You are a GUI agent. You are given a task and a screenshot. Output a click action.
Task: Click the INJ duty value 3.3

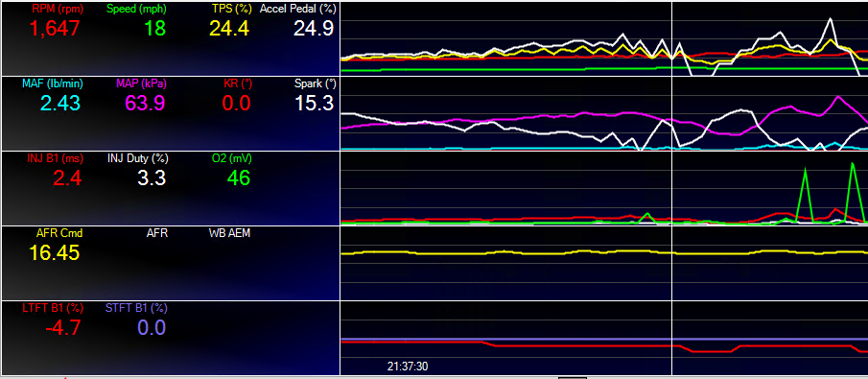tap(152, 178)
